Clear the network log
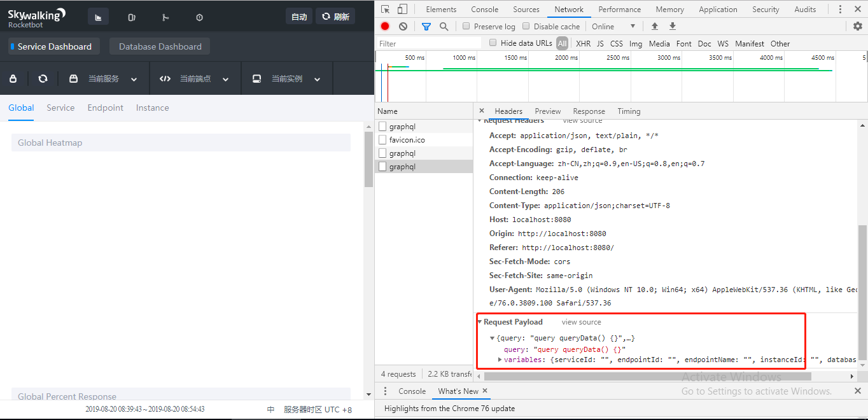The image size is (868, 420). click(403, 26)
